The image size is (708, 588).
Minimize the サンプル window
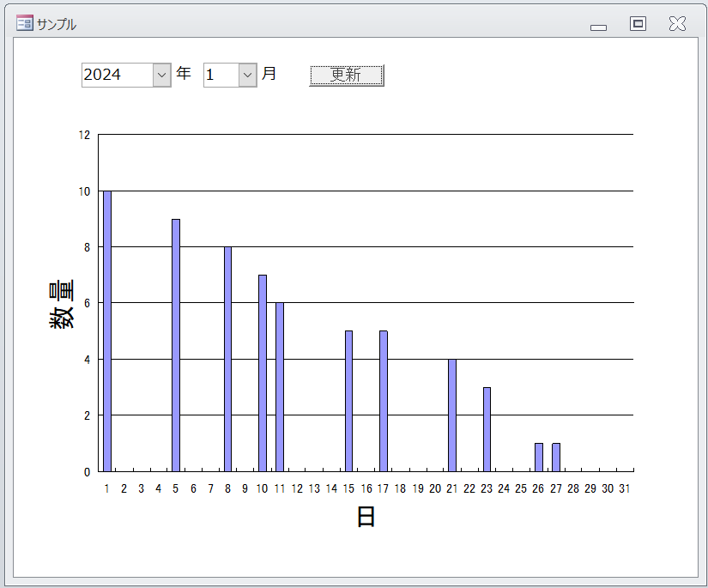(598, 27)
